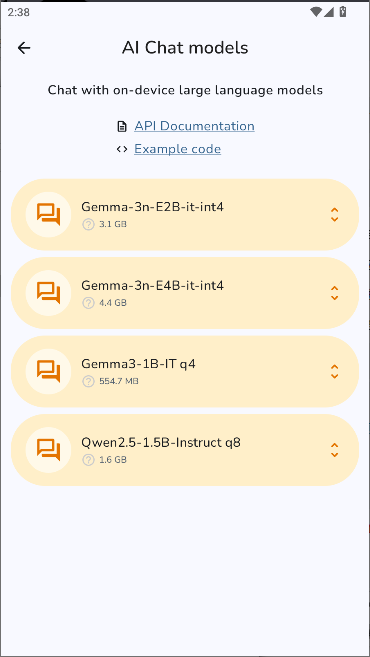The height and width of the screenshot is (657, 370).
Task: Go back using the arrow icon
Action: click(24, 48)
